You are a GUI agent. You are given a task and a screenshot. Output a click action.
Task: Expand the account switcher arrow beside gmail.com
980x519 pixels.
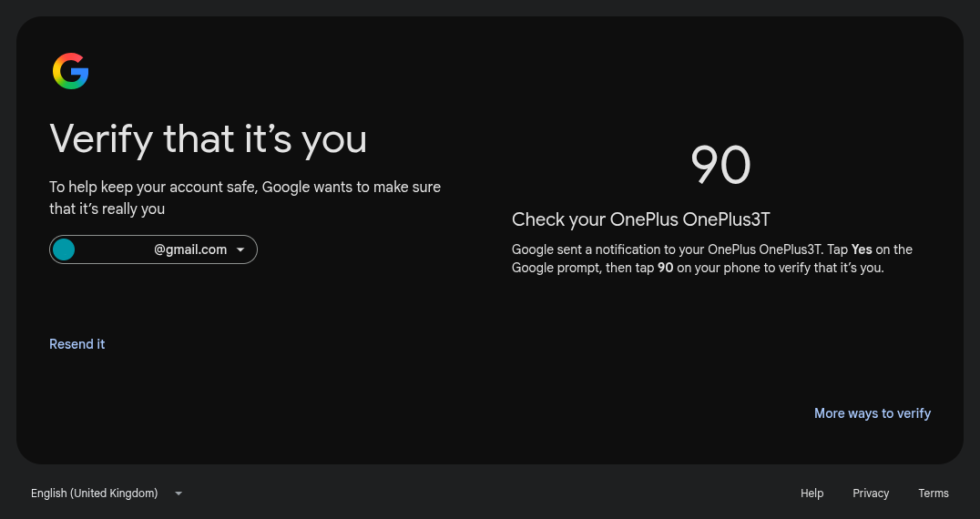[x=240, y=249]
